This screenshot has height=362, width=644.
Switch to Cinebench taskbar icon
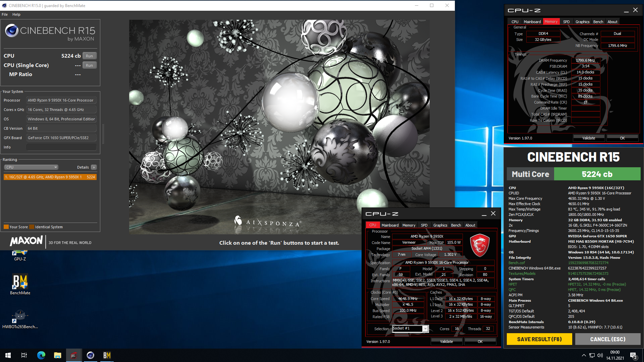tap(90, 355)
